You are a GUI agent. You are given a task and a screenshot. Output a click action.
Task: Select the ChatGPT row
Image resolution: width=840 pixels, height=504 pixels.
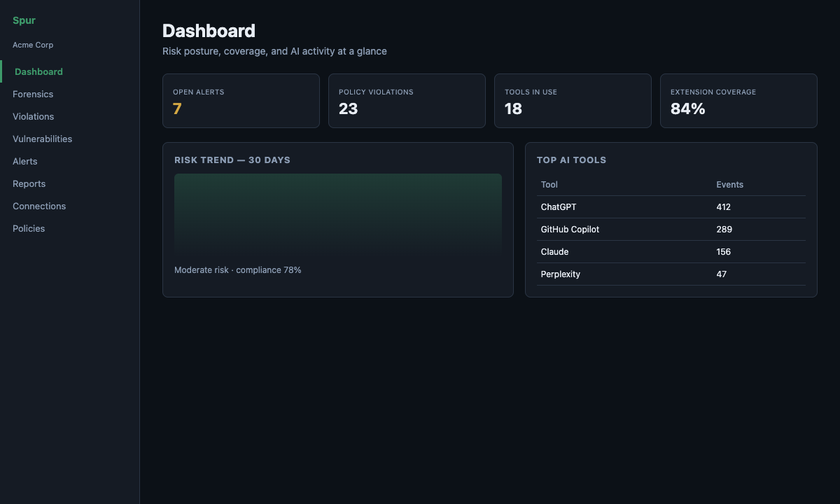tap(671, 207)
